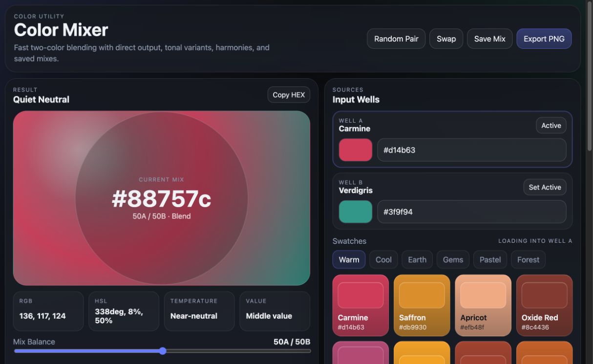Set Well B as active
This screenshot has height=364, width=593.
click(x=545, y=187)
